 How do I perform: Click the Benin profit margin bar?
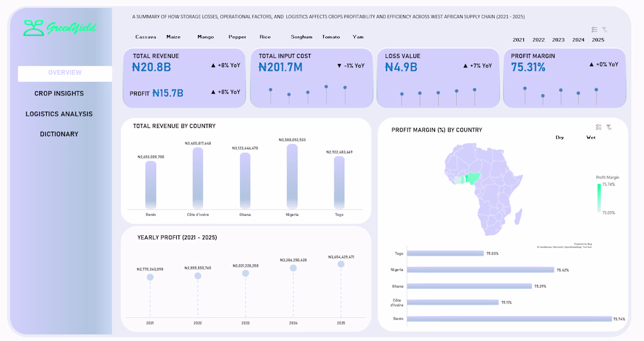coord(509,319)
